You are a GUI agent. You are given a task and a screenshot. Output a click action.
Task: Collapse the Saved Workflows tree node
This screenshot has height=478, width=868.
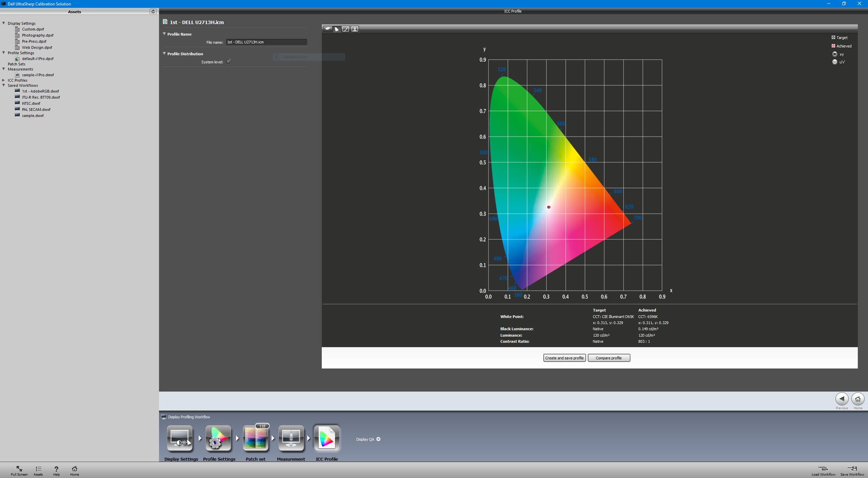4,85
